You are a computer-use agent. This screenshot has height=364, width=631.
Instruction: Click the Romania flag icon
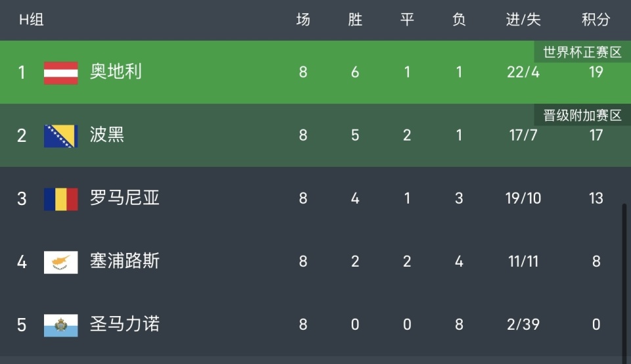pos(60,198)
